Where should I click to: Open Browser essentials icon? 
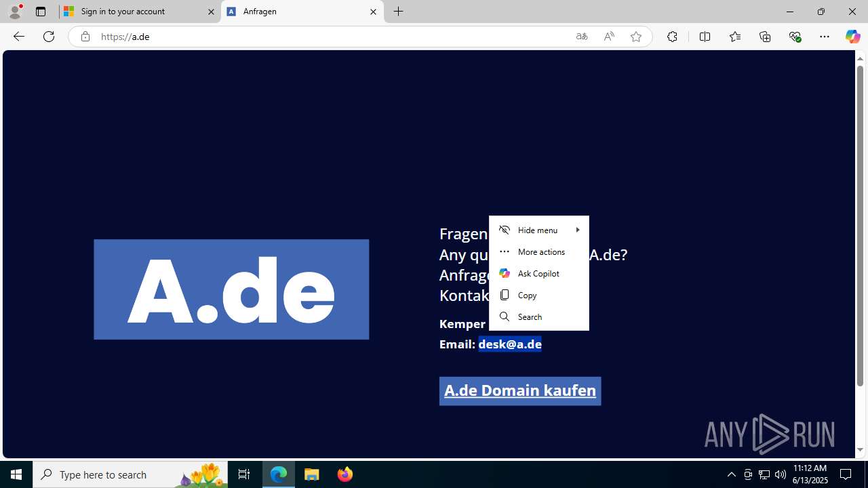pyautogui.click(x=795, y=37)
